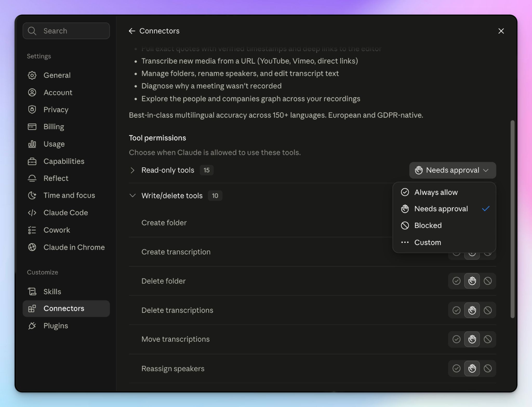This screenshot has height=407, width=532.
Task: Set Move transcriptions to needs approval
Action: tap(472, 339)
